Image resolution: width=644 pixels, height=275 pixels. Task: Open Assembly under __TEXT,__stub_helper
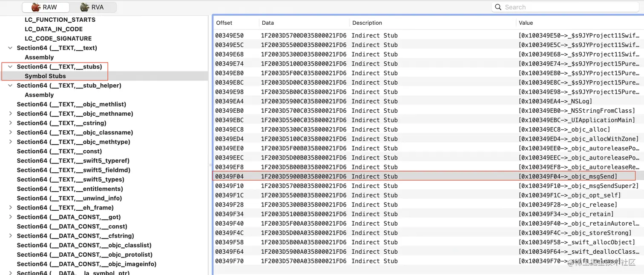(x=39, y=95)
